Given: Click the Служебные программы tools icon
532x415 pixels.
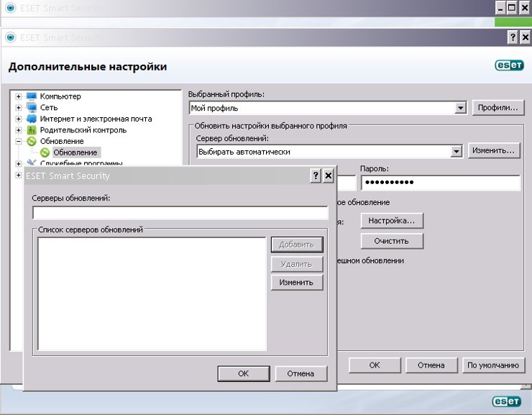Looking at the screenshot, I should (31, 163).
